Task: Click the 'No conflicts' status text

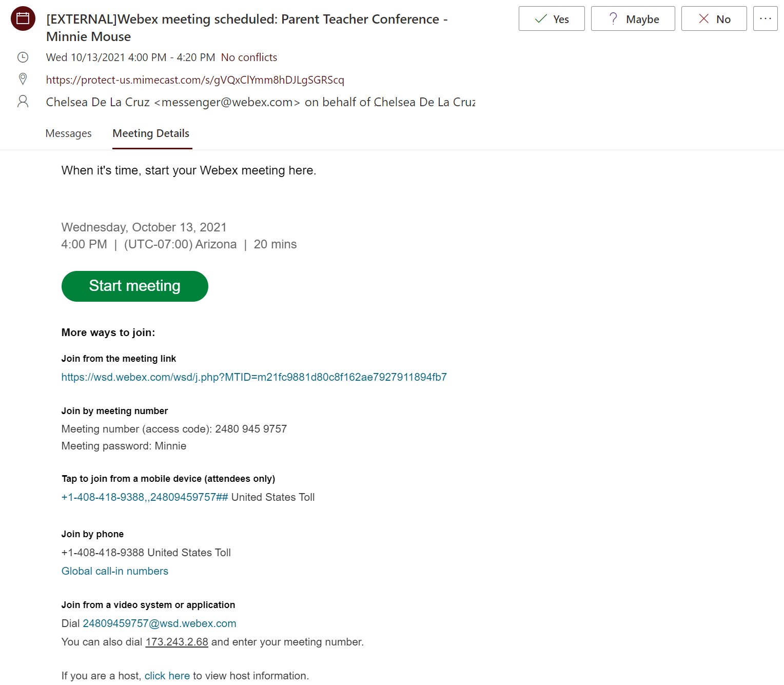Action: pos(249,57)
